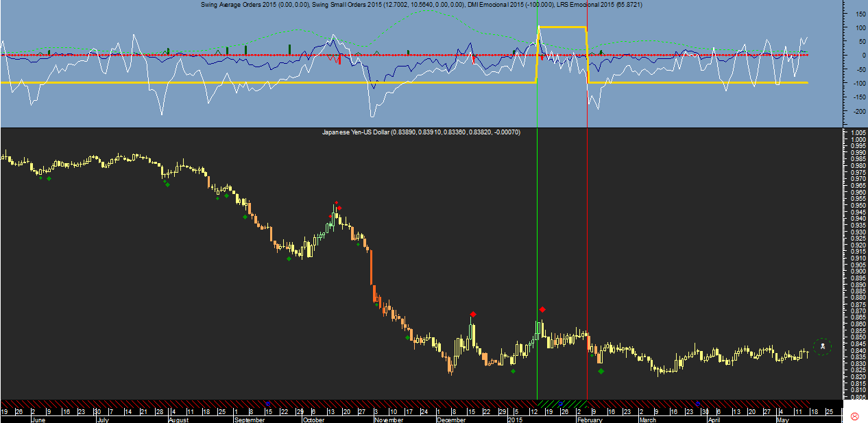Image resolution: width=868 pixels, height=423 pixels.
Task: Click green diamond below February candles
Action: [601, 371]
